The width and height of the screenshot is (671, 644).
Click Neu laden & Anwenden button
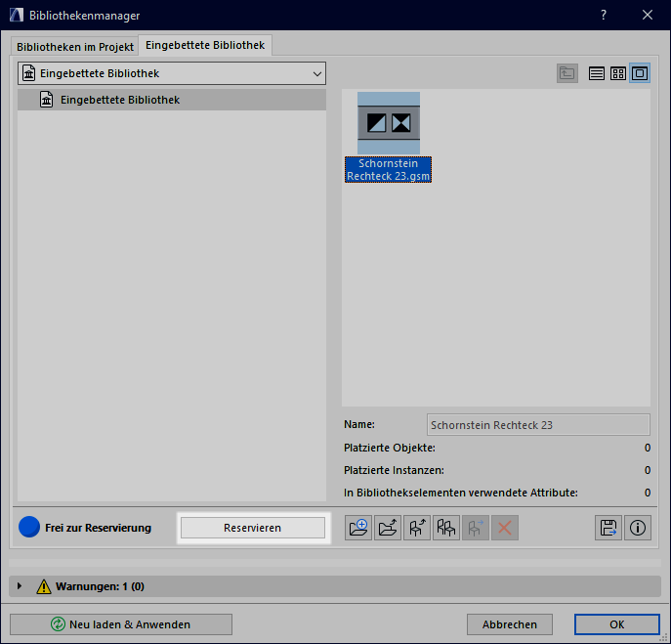coord(121,624)
